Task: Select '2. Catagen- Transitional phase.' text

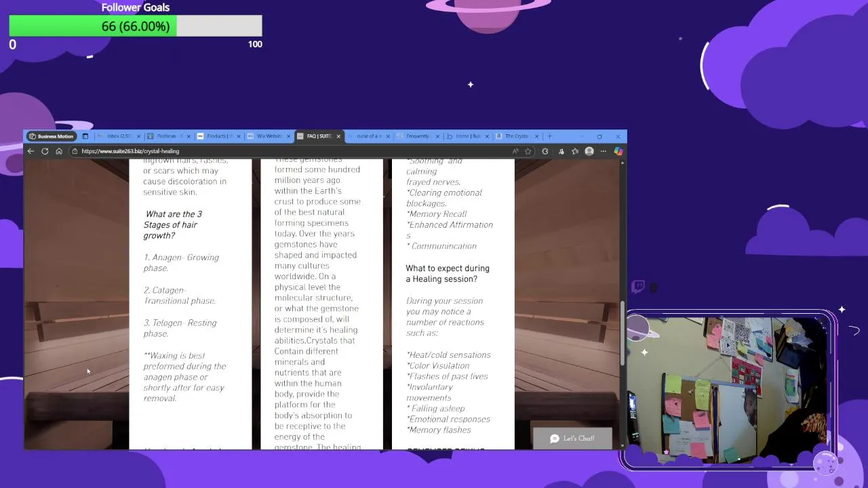Action: pos(180,296)
